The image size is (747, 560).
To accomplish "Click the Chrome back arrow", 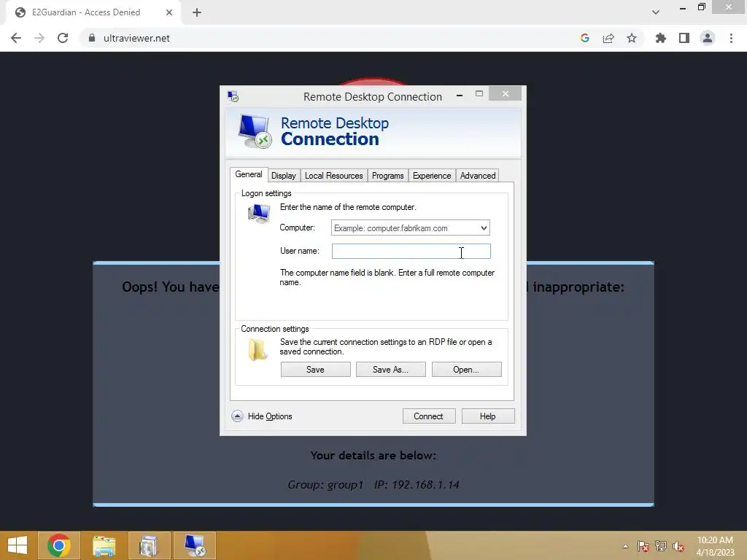I will pos(16,38).
